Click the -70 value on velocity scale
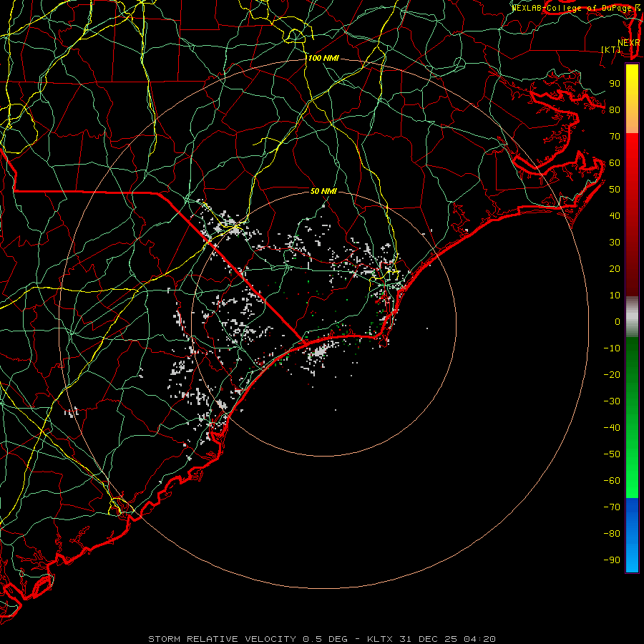This screenshot has height=644, width=644. click(x=612, y=507)
